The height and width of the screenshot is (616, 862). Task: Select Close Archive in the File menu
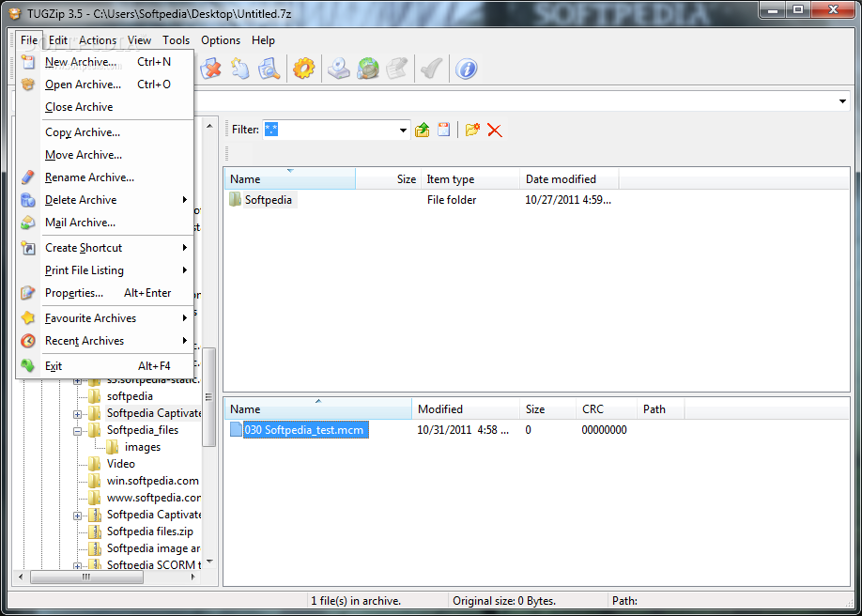[x=104, y=107]
